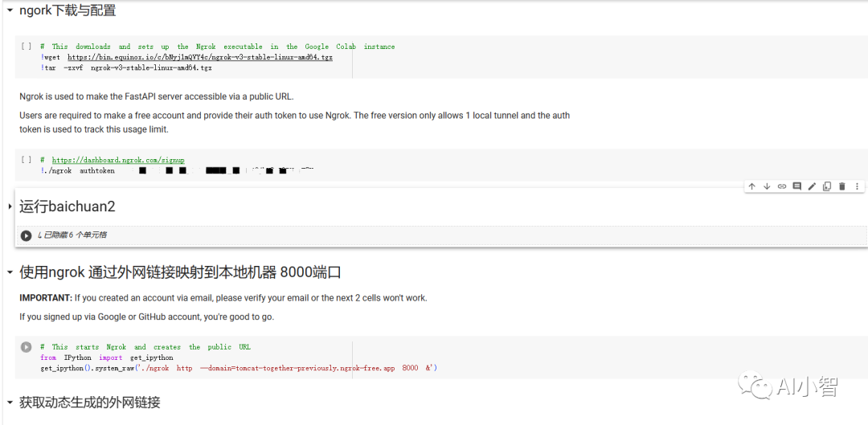Click the tar -zxvf command line
The height and width of the screenshot is (425, 868).
[x=126, y=67]
